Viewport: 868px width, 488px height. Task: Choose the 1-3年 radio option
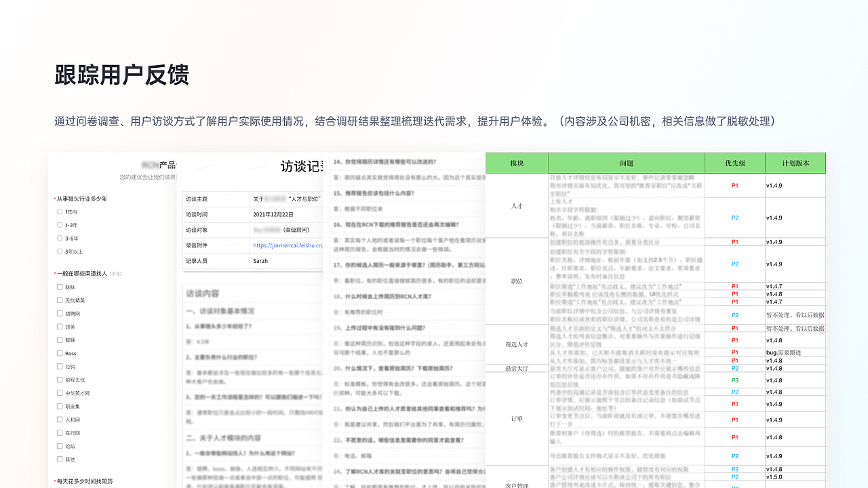point(60,225)
